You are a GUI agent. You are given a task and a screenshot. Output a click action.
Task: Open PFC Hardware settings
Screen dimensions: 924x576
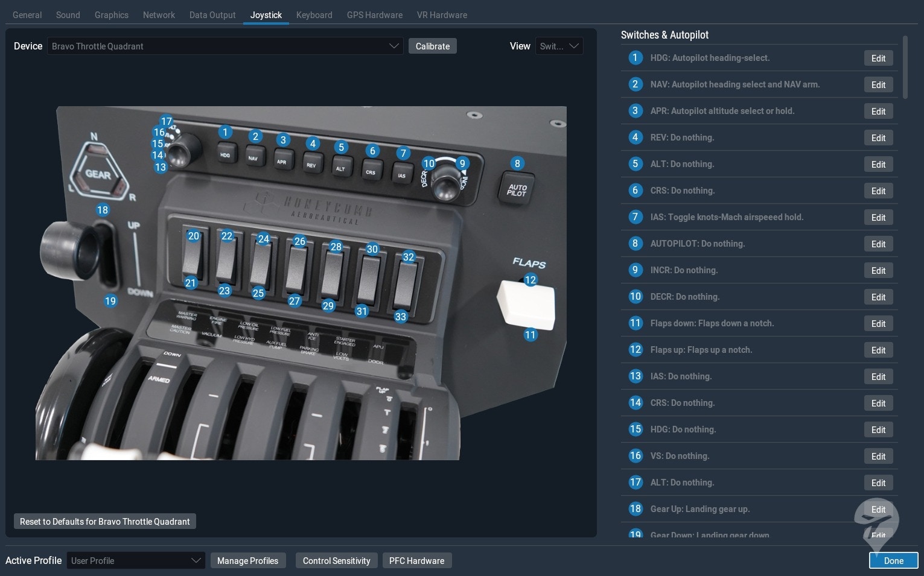[417, 561]
